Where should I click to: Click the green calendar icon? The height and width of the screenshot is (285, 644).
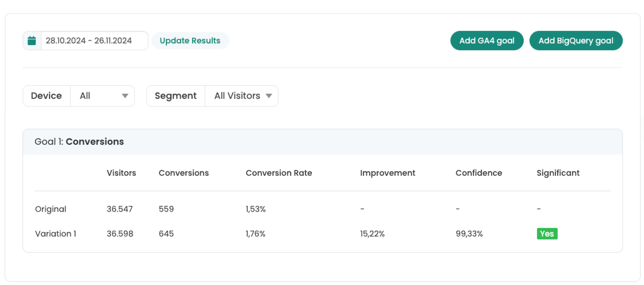coord(32,41)
